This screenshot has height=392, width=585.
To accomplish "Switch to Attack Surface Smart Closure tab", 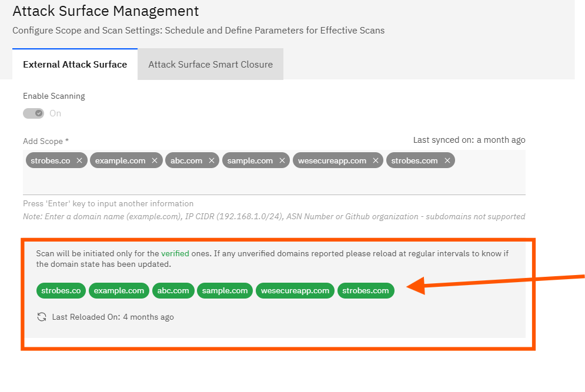I will coord(210,65).
